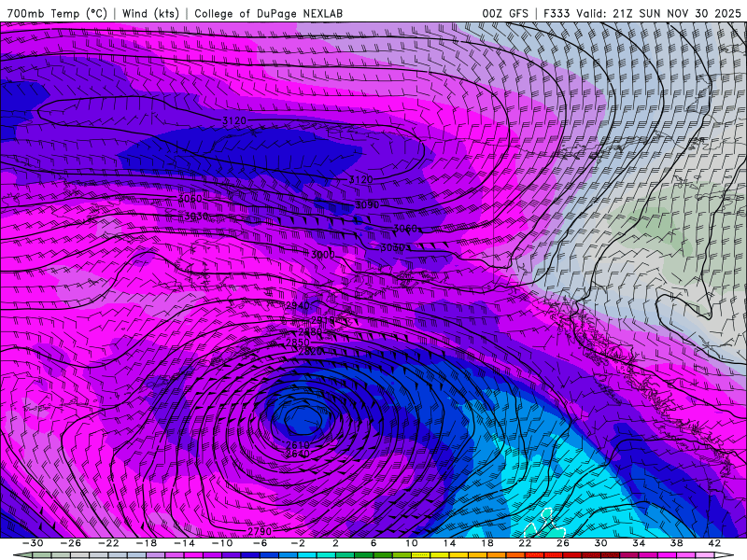This screenshot has width=747, height=560.
Task: Click the 22 value on the temperature scale
Action: (525, 543)
